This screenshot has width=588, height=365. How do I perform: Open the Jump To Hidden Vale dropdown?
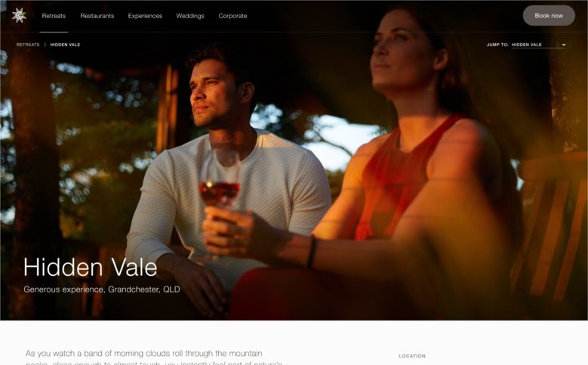point(538,45)
